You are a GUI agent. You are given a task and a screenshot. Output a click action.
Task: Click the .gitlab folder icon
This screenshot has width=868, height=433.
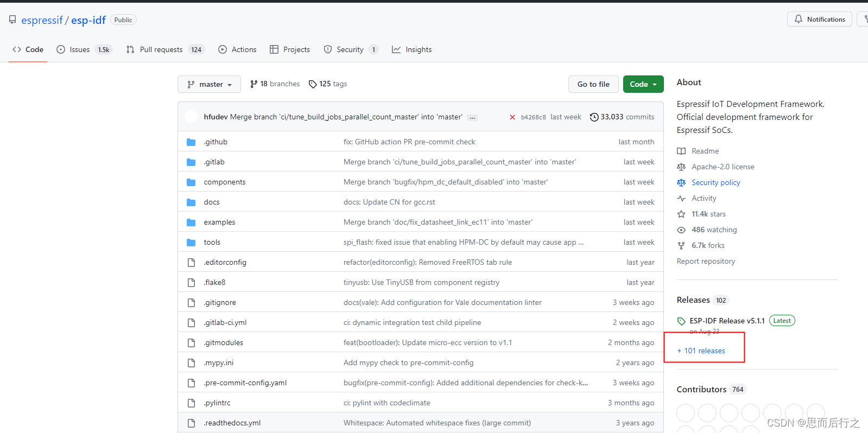pyautogui.click(x=191, y=162)
